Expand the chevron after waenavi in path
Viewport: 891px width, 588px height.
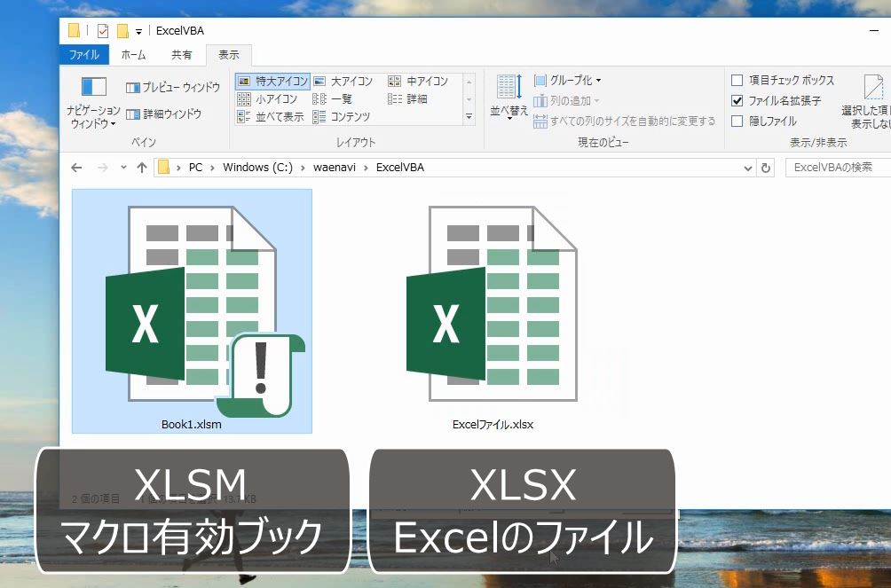point(366,168)
